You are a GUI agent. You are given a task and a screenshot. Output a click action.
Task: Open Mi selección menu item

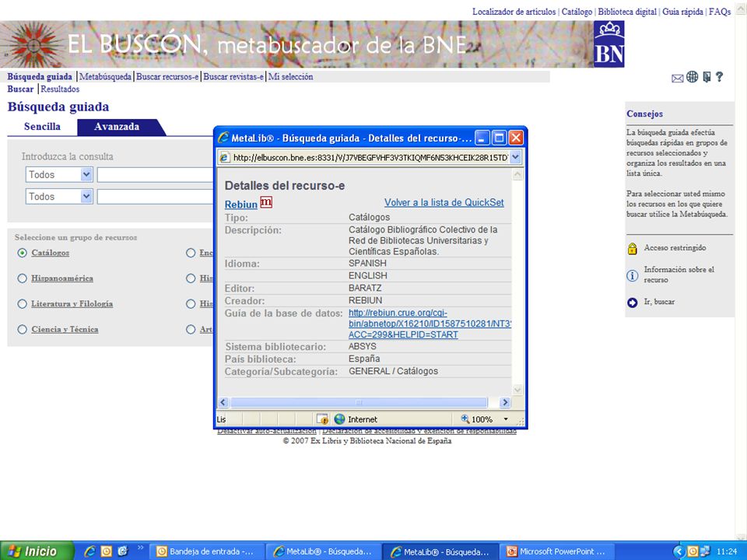click(x=290, y=77)
